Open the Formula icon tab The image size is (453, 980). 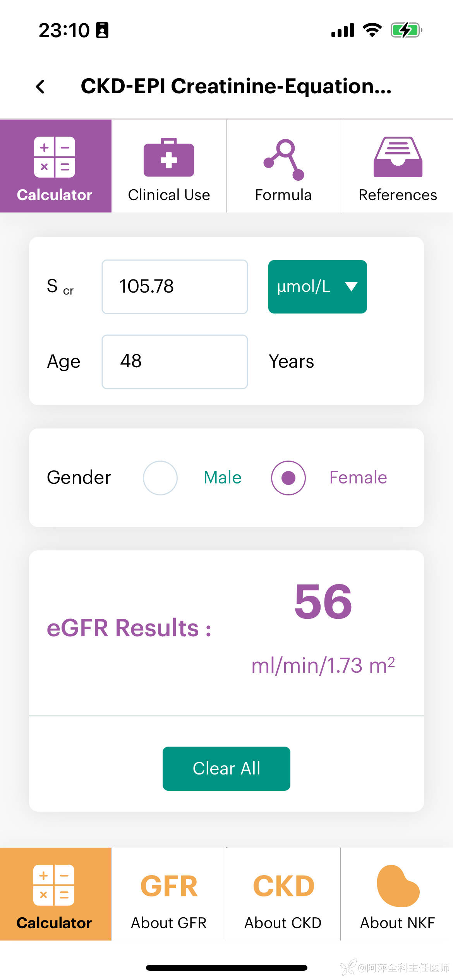click(x=284, y=159)
